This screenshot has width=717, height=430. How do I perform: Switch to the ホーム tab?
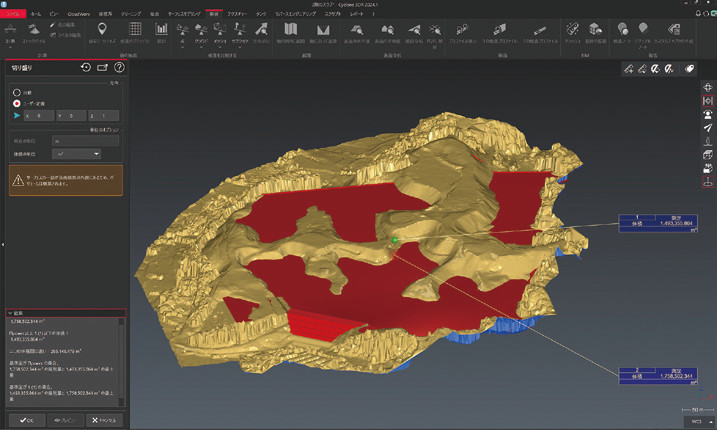[36, 14]
